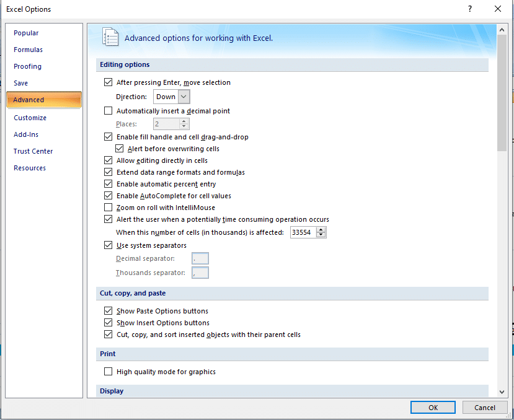The image size is (514, 420).
Task: Disable "Use system separators"
Action: coord(108,245)
